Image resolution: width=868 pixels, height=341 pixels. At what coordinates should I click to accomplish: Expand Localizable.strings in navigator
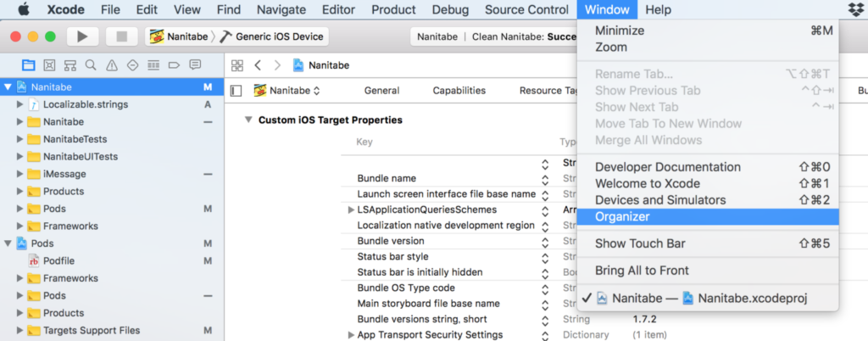[x=20, y=104]
